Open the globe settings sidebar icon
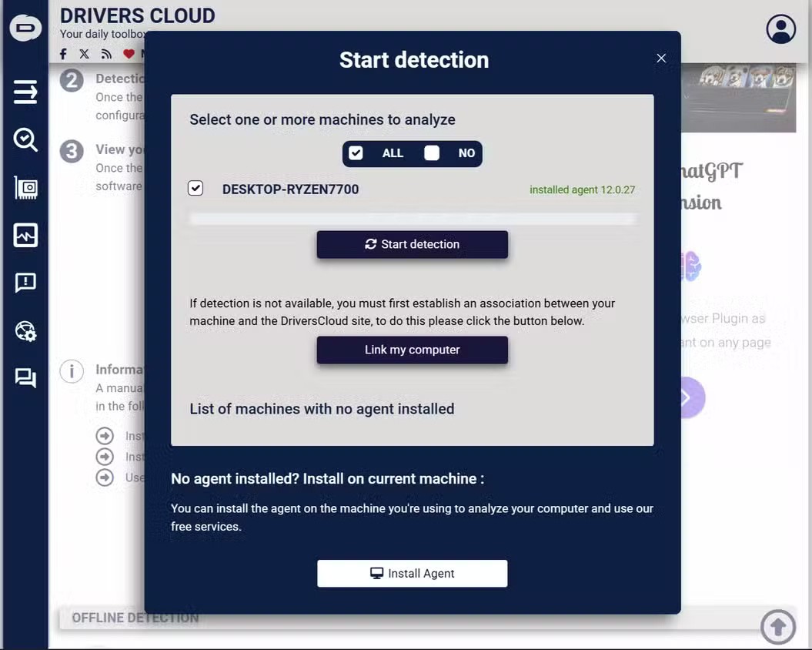This screenshot has width=812, height=650. [x=25, y=330]
